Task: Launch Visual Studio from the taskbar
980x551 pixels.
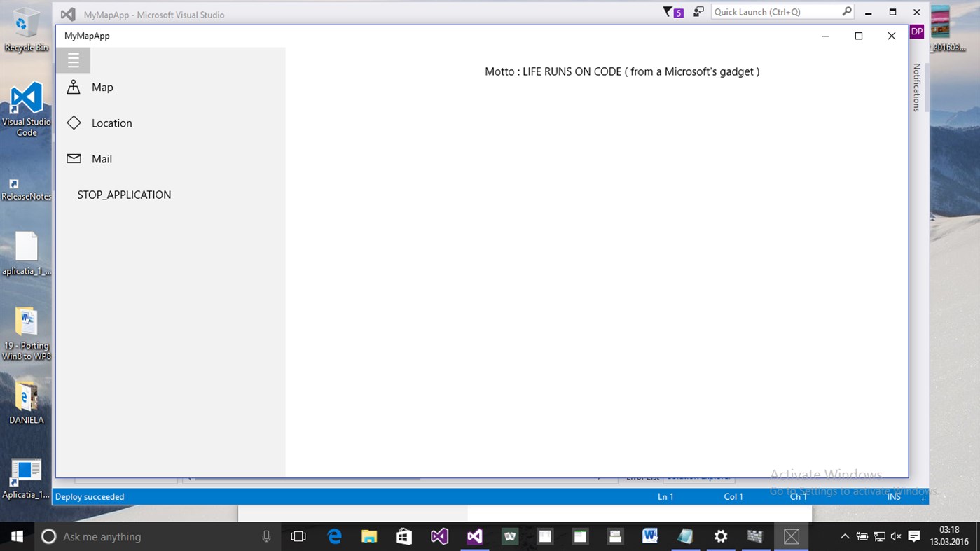Action: [439, 536]
